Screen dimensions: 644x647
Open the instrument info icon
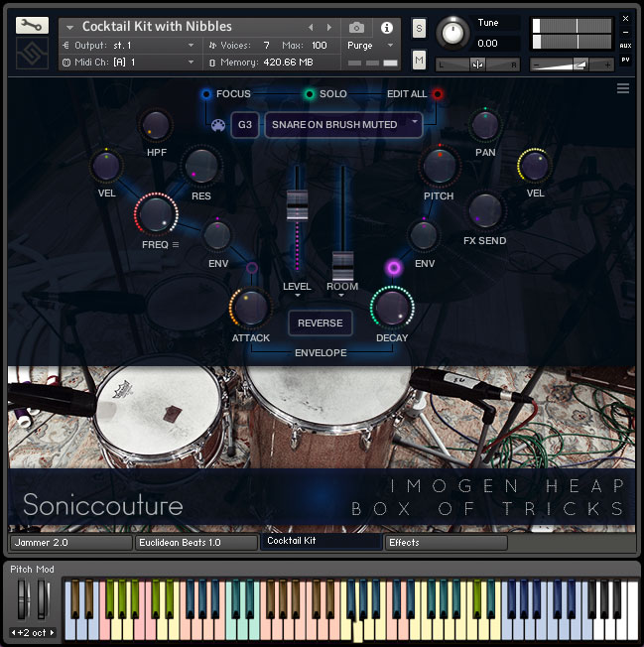387,28
